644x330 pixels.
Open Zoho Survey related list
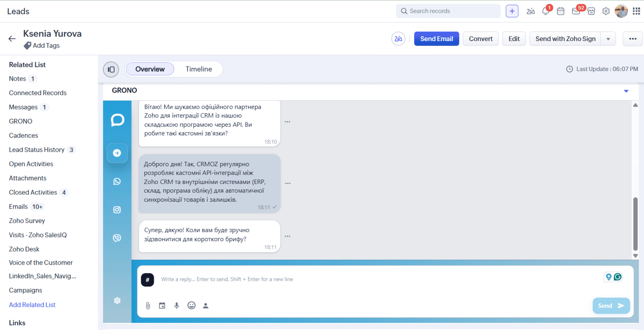[27, 221]
